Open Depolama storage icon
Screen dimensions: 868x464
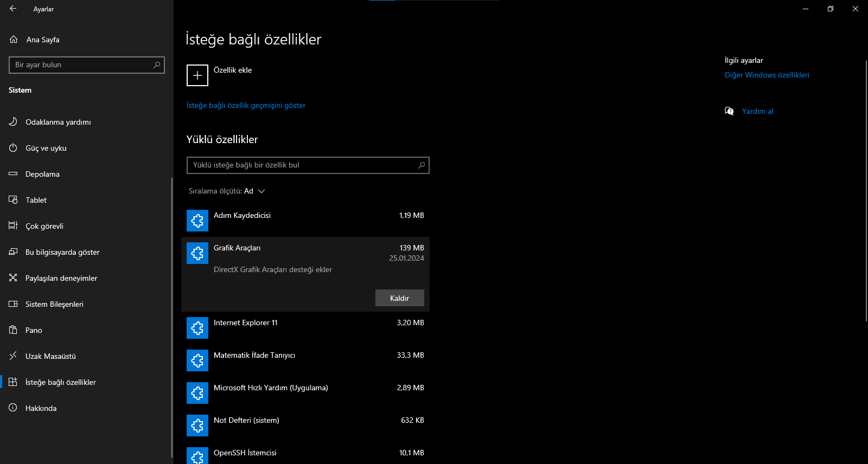click(13, 173)
